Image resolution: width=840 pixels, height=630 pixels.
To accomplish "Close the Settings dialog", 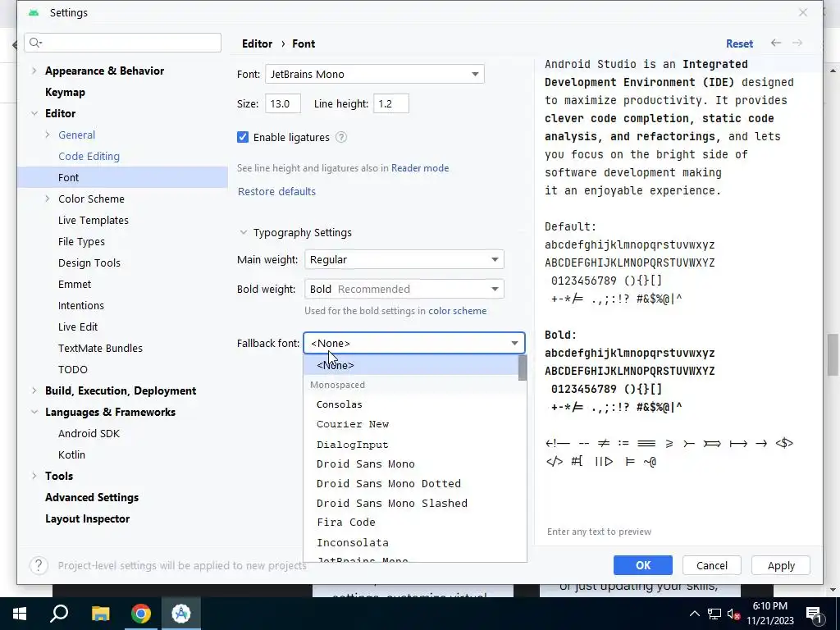I will (802, 12).
